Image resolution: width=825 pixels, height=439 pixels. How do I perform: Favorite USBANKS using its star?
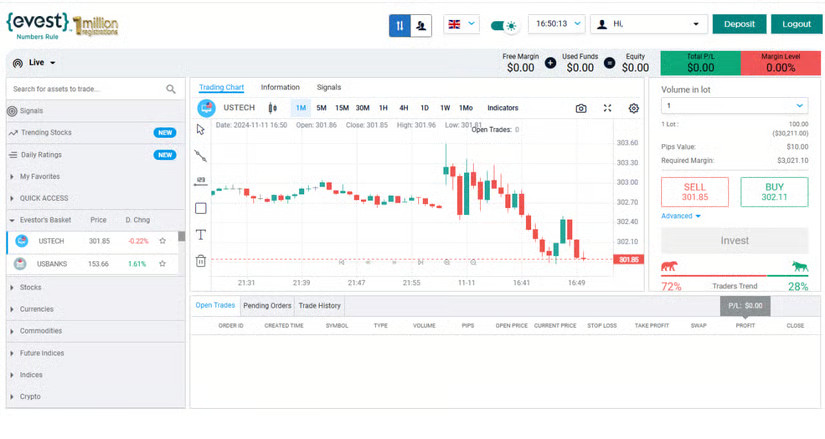click(x=163, y=264)
